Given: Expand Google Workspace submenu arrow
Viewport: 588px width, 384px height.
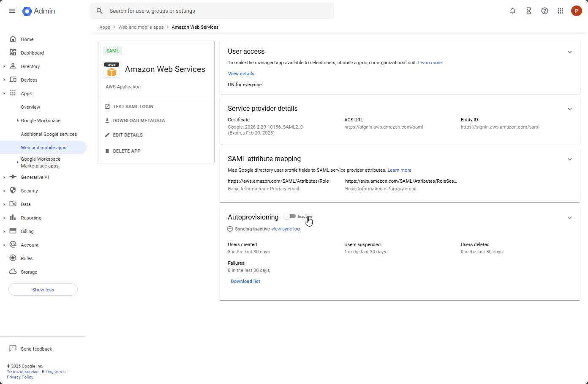Looking at the screenshot, I should tap(17, 121).
